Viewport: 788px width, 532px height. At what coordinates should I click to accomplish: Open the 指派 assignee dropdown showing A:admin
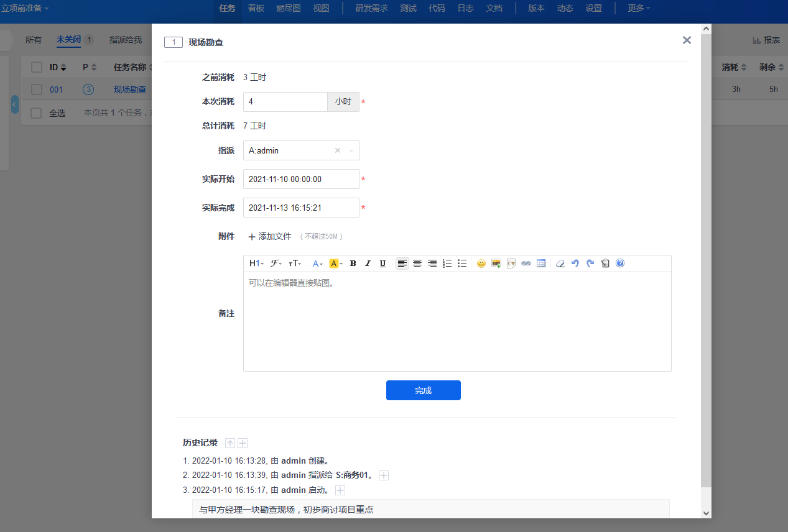(x=290, y=150)
